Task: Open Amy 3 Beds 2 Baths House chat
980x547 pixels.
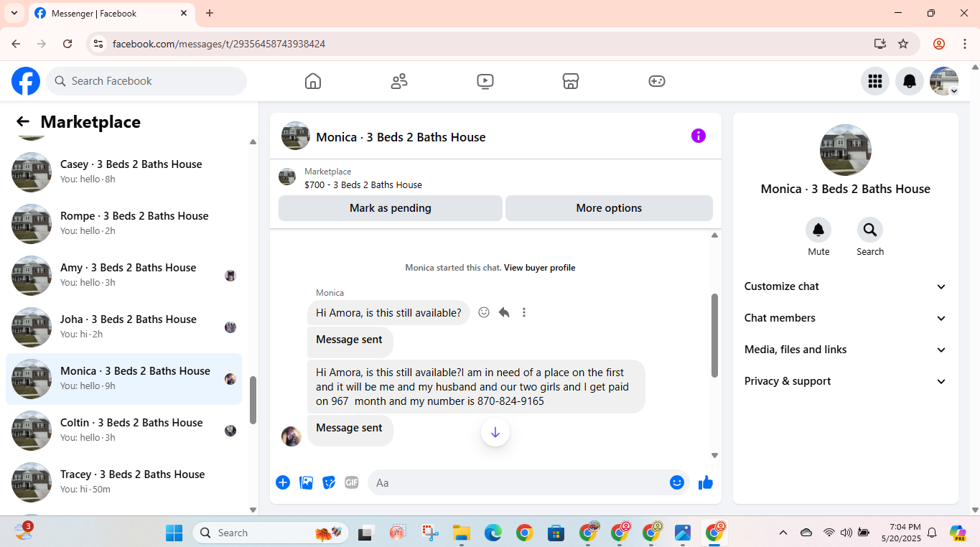Action: tap(123, 276)
